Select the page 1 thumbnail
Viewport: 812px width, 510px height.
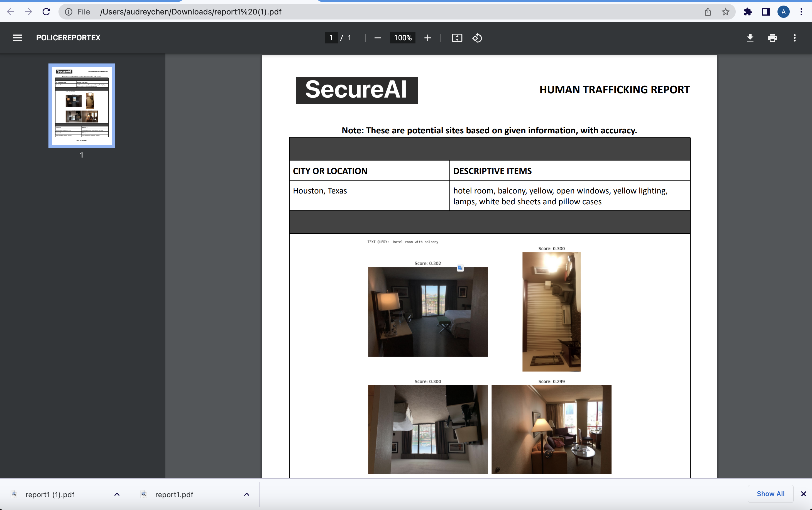(82, 106)
